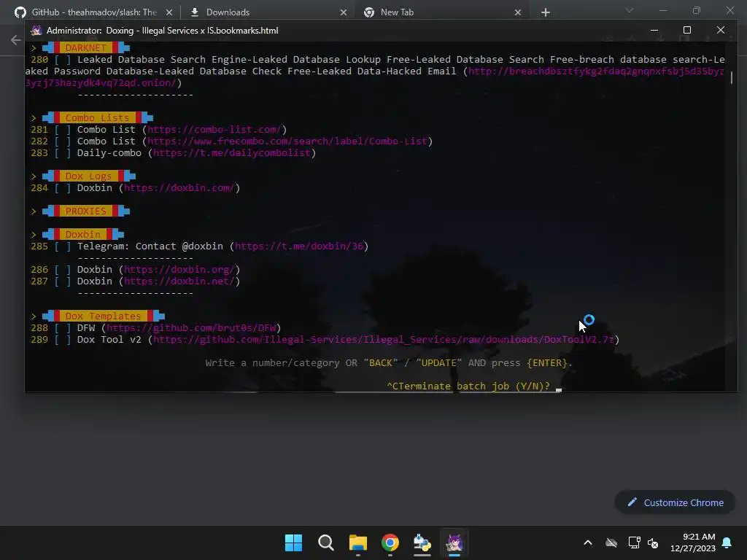Open network display tray icon
Screen dimensions: 747x560
click(x=634, y=542)
